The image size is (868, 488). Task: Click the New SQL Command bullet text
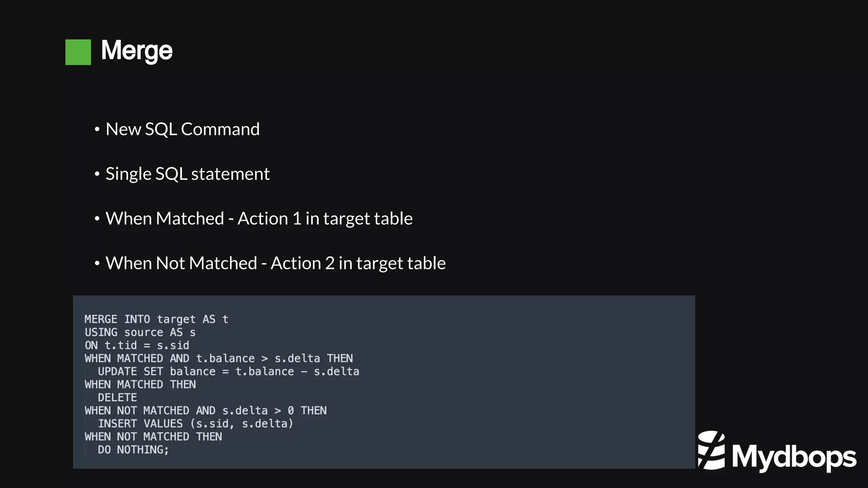pyautogui.click(x=182, y=129)
